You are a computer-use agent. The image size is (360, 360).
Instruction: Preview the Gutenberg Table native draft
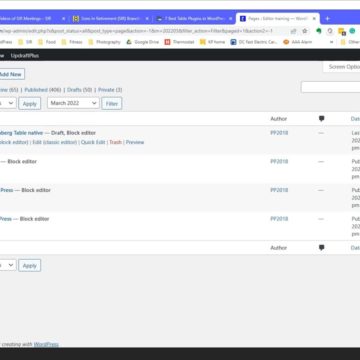[x=135, y=142]
